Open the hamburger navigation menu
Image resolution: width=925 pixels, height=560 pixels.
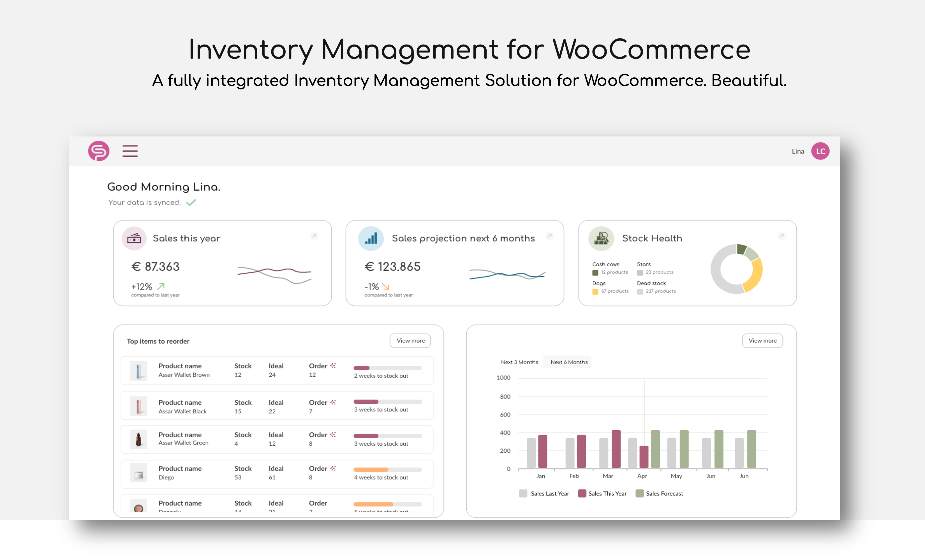[x=130, y=151]
